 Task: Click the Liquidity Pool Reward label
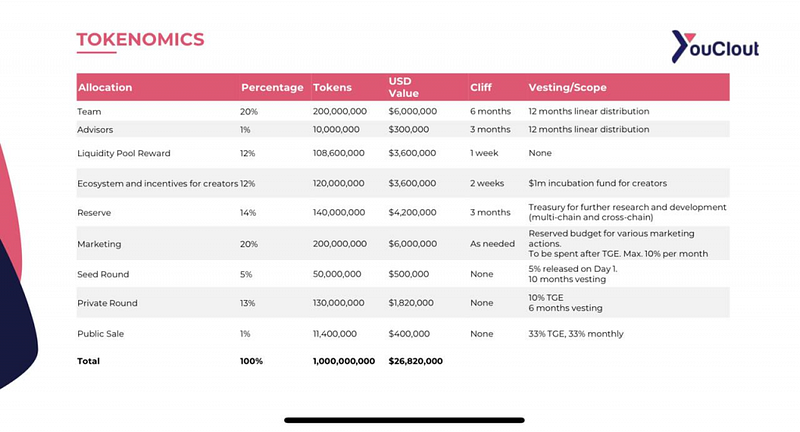123,153
